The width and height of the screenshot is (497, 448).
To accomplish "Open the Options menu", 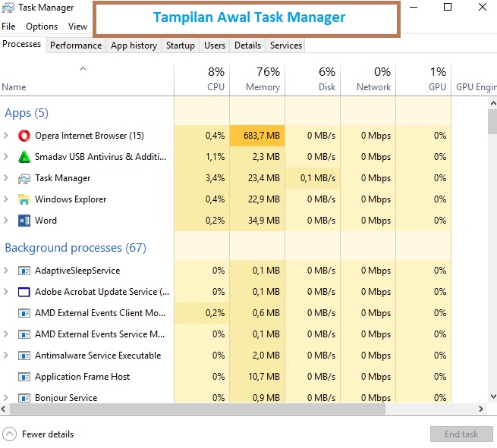I will pyautogui.click(x=42, y=27).
